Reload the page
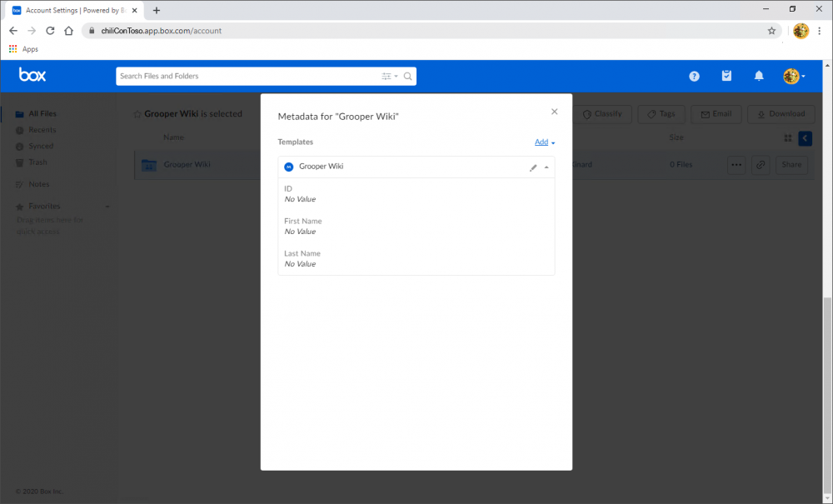This screenshot has height=504, width=833. tap(50, 31)
